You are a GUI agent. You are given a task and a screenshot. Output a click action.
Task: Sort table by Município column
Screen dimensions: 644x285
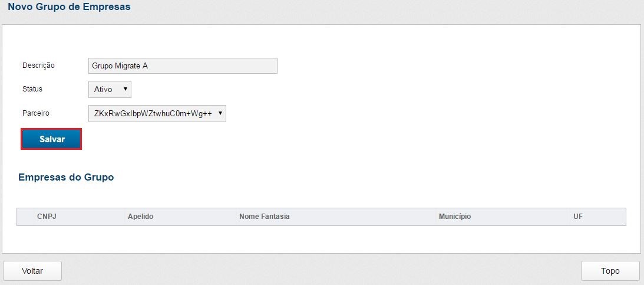(455, 217)
